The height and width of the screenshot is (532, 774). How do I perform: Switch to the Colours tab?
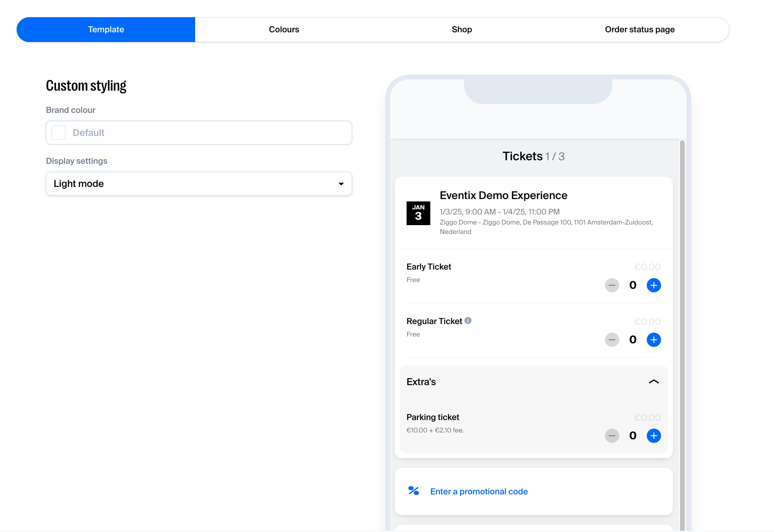pyautogui.click(x=284, y=29)
